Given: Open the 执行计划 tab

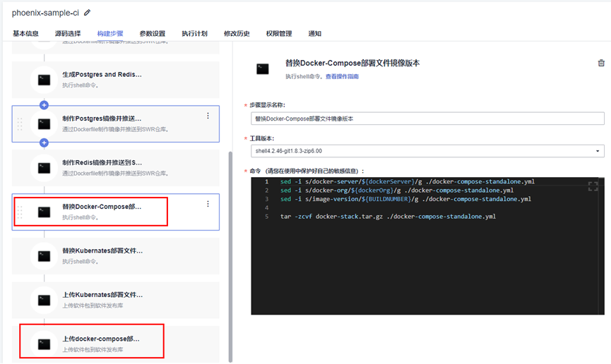Looking at the screenshot, I should point(194,33).
